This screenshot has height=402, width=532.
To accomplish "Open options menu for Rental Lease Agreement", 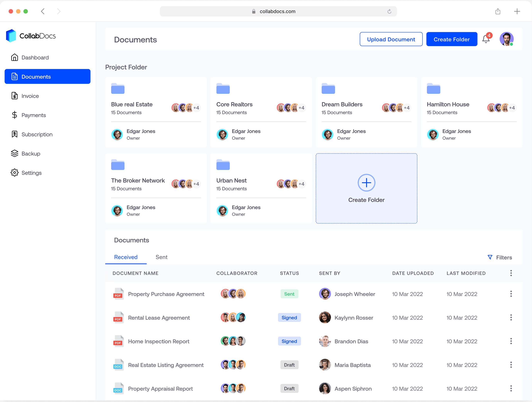I will 511,318.
